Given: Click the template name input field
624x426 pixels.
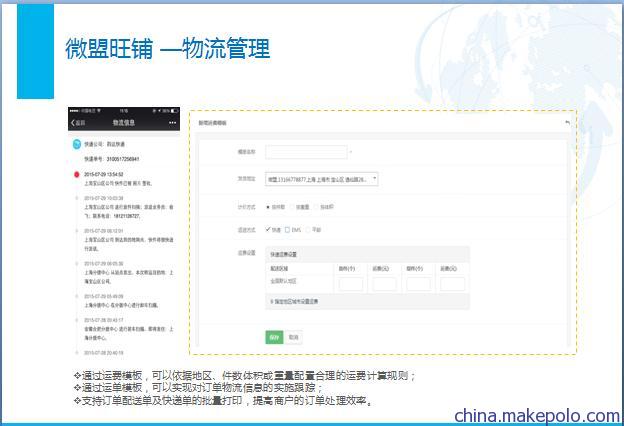Looking at the screenshot, I should coord(306,152).
